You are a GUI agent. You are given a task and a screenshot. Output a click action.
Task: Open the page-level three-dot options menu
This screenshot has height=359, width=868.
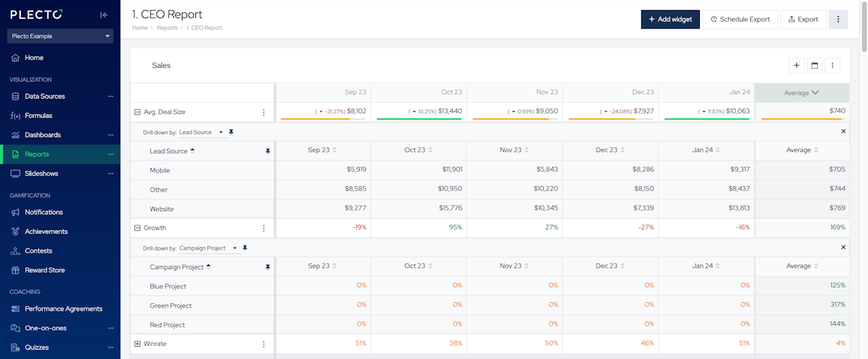coord(838,20)
